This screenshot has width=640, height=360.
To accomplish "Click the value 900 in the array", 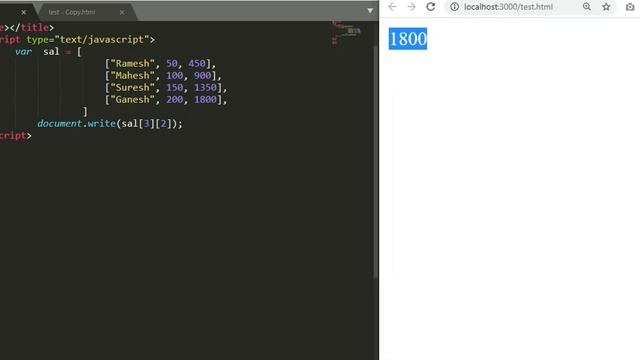I will point(202,76).
